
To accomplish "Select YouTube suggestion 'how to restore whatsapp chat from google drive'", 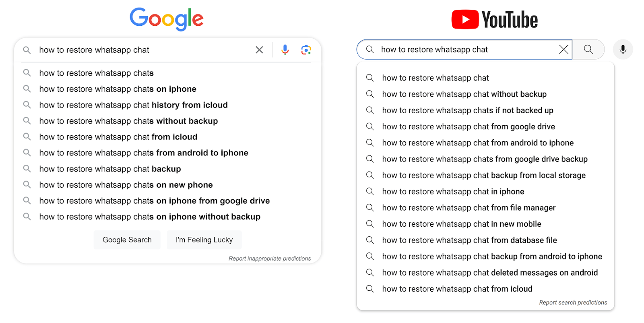I will click(468, 126).
